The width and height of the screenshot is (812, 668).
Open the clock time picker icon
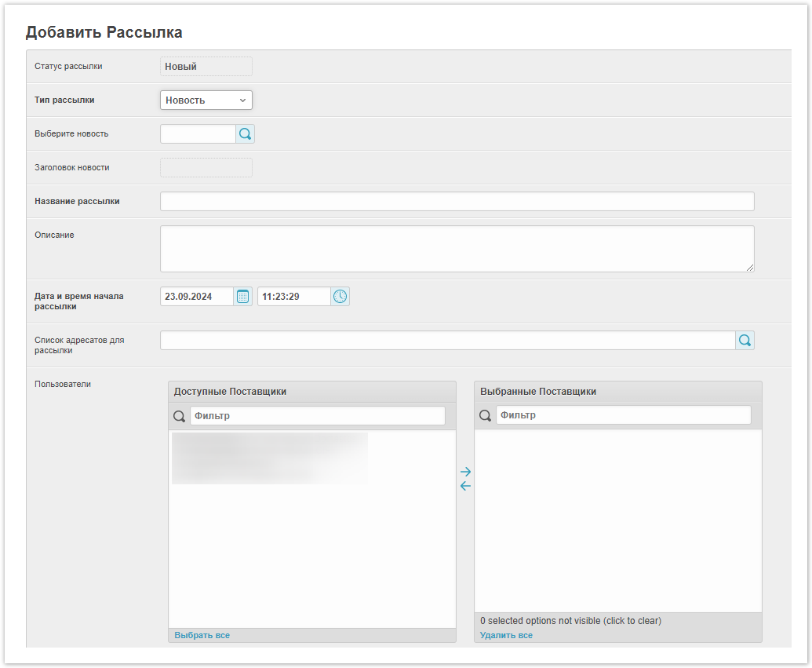(x=340, y=297)
